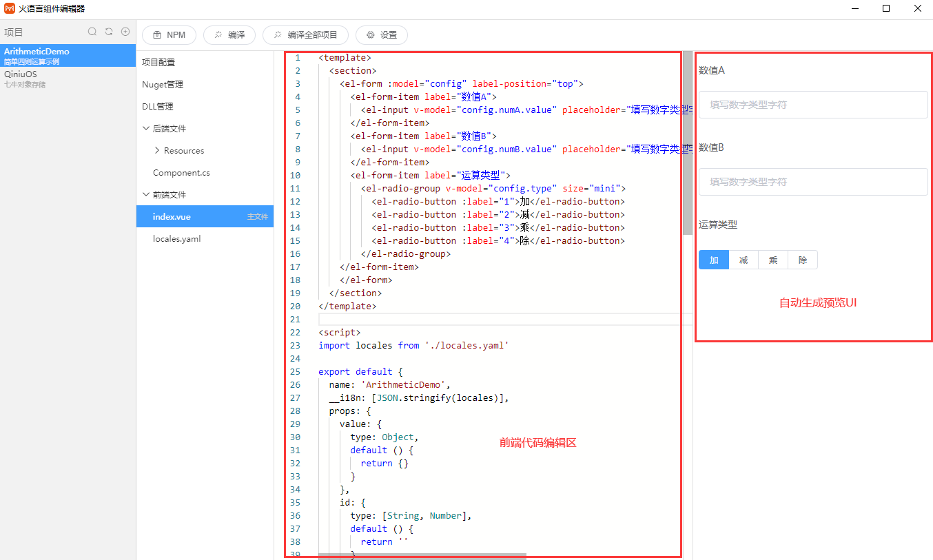Click the refresh project list icon
The width and height of the screenshot is (933, 560).
pyautogui.click(x=109, y=32)
